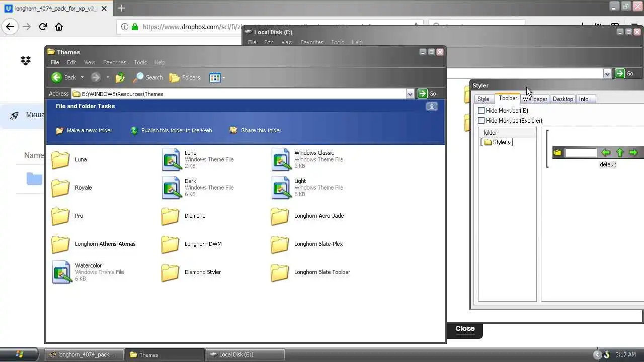Switch to the Style tab in Styler
The image size is (644, 362).
pyautogui.click(x=484, y=99)
